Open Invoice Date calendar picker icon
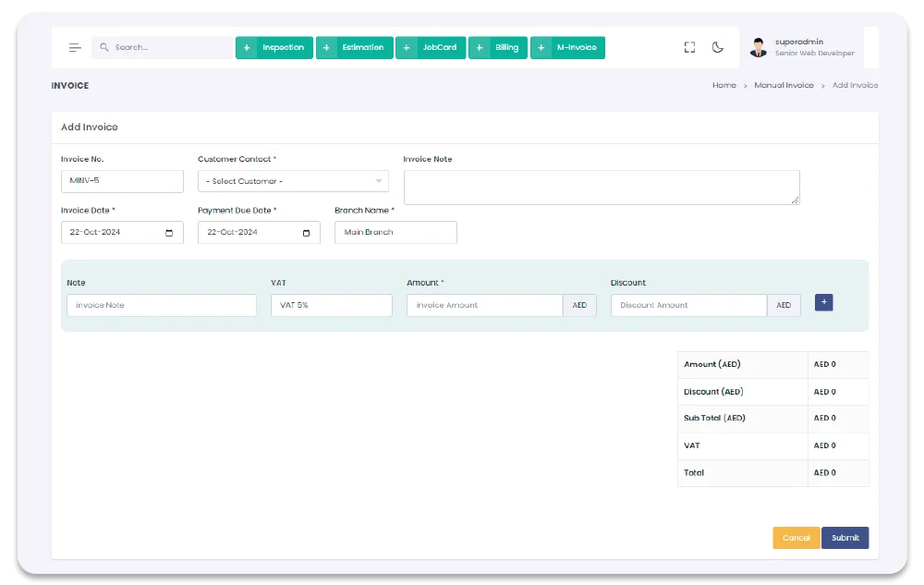This screenshot has height=585, width=924. click(169, 233)
